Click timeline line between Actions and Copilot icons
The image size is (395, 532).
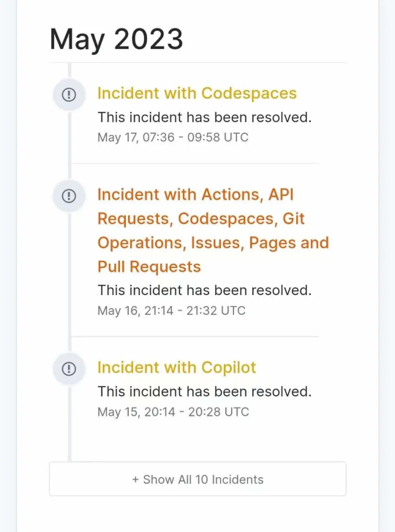69,282
